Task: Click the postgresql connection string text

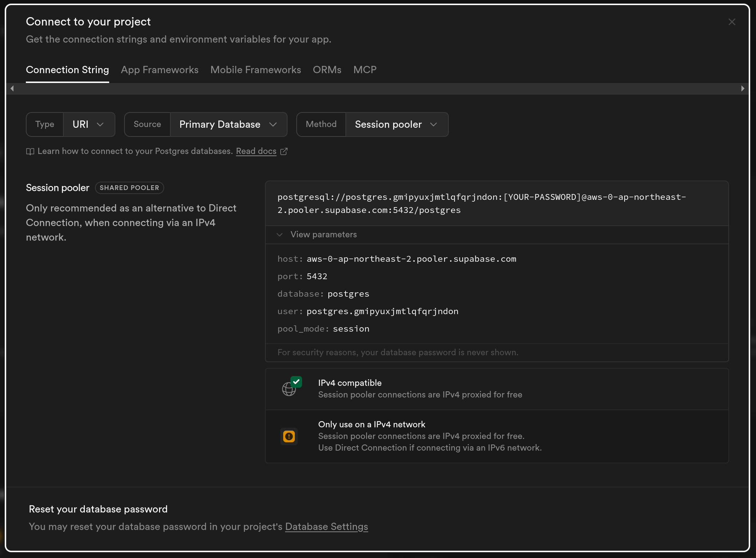Action: pyautogui.click(x=482, y=203)
